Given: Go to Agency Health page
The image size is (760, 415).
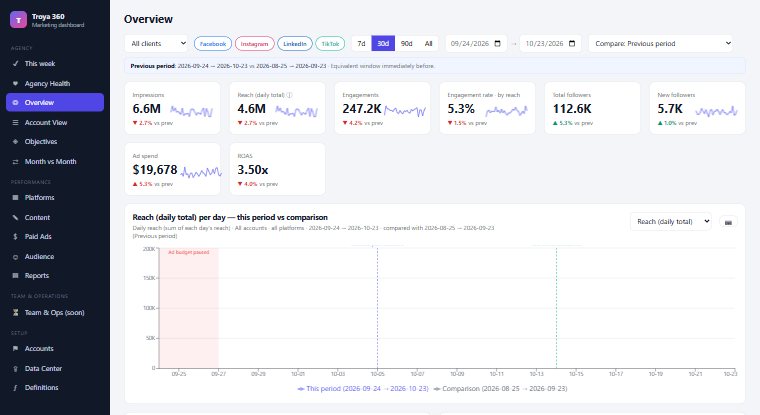Looking at the screenshot, I should [x=55, y=83].
